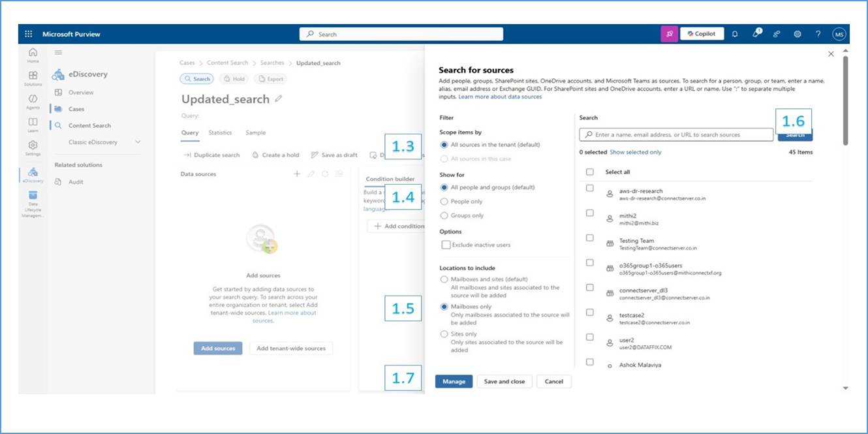
Task: Open the help question mark icon
Action: point(818,34)
